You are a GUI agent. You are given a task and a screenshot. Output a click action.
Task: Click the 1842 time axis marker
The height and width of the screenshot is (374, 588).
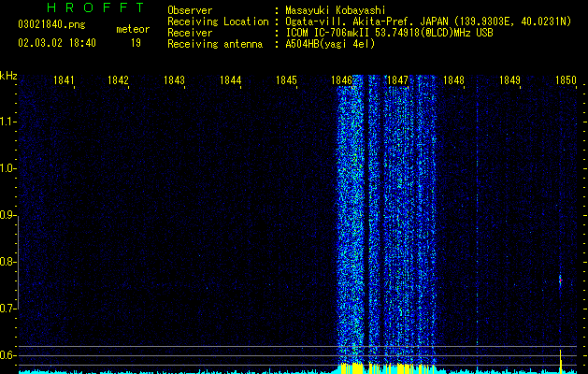pos(118,80)
